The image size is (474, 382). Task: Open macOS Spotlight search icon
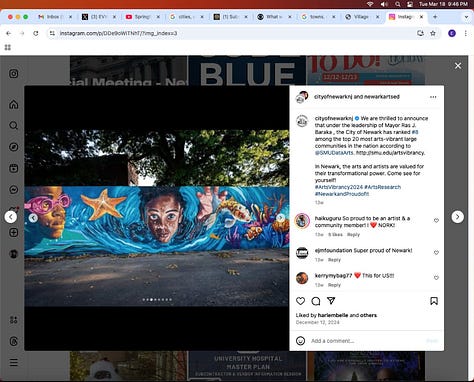398,4
